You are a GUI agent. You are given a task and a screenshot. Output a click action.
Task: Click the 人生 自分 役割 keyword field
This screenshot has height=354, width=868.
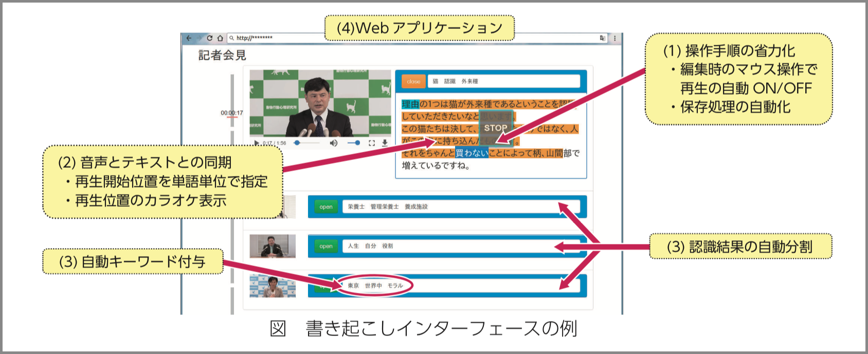pos(461,246)
